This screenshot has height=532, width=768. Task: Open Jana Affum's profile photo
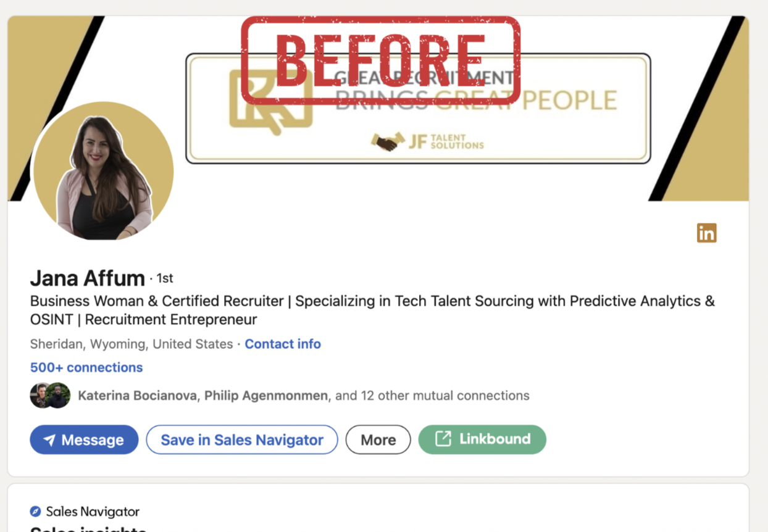[103, 170]
